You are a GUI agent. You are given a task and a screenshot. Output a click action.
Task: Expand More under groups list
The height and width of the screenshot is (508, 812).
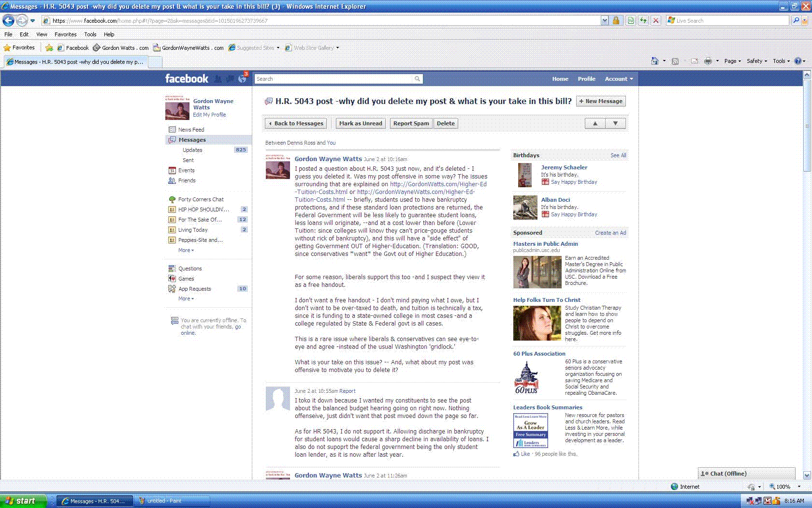tap(186, 250)
